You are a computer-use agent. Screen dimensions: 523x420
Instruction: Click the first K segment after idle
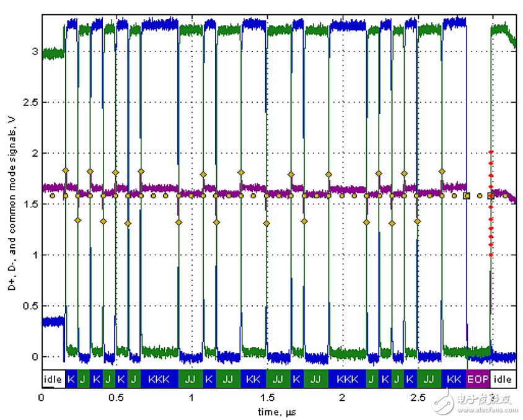coord(71,378)
